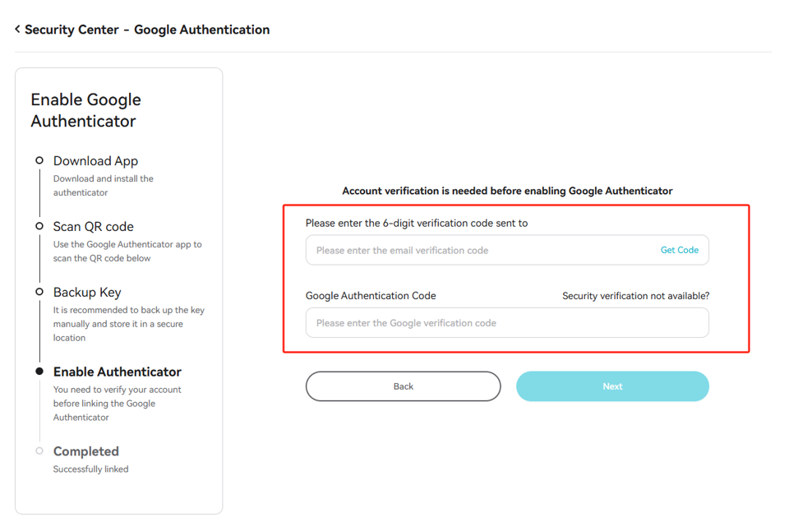The height and width of the screenshot is (522, 812).
Task: Focus the email verification code field
Action: [507, 250]
